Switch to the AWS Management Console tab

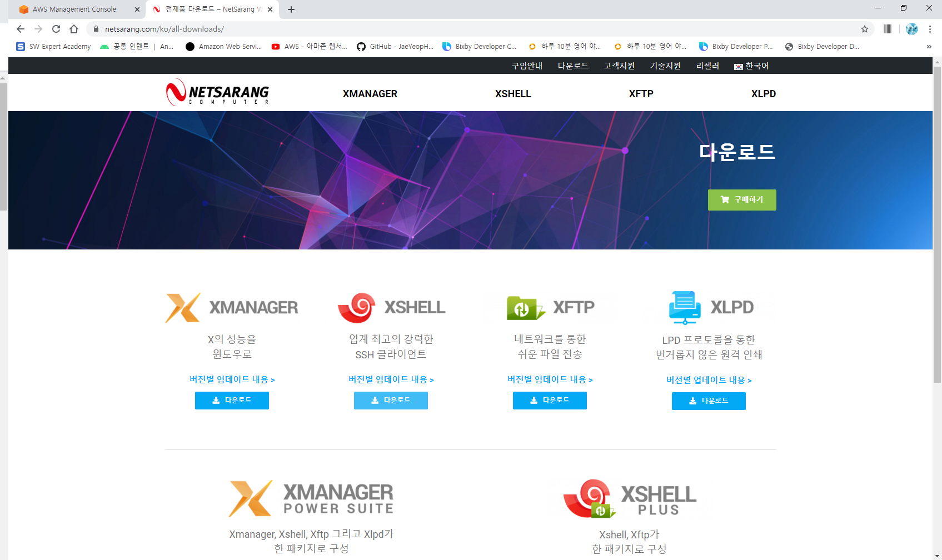coord(74,9)
